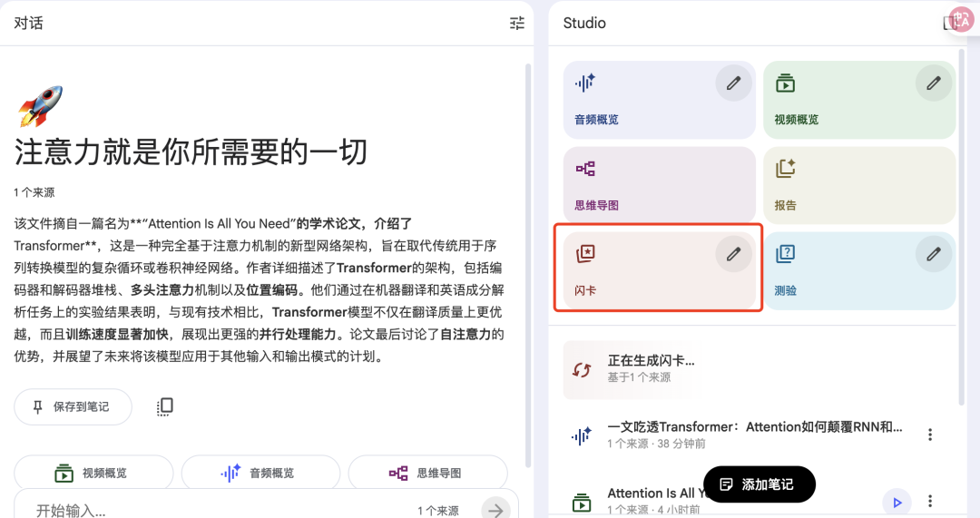Click the Studio panel header
Screen dimensions: 980x518
point(584,23)
